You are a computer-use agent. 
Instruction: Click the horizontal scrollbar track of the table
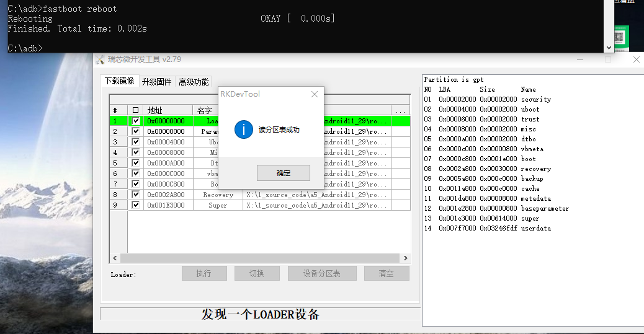tap(261, 258)
